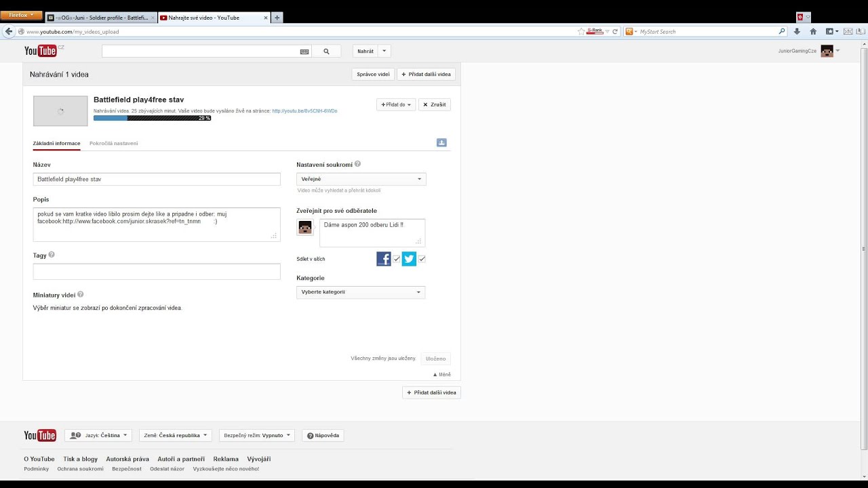Open the help icon next to Miniatury videí
Image resolution: width=868 pixels, height=488 pixels.
click(81, 295)
